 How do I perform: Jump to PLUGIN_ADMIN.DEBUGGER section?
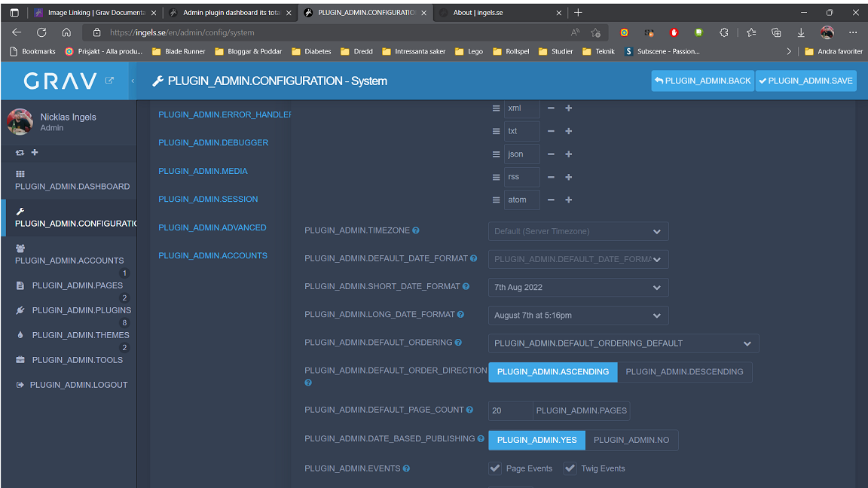213,143
